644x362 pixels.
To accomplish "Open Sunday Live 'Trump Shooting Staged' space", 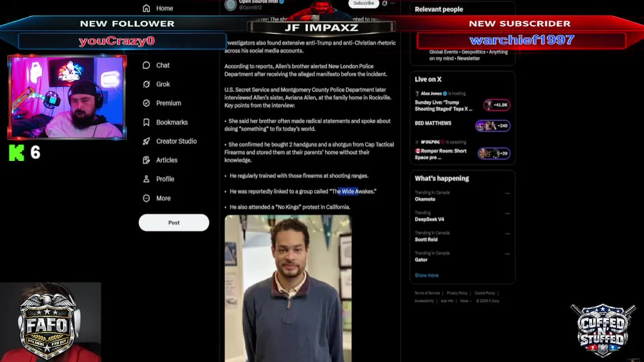I will coord(444,106).
